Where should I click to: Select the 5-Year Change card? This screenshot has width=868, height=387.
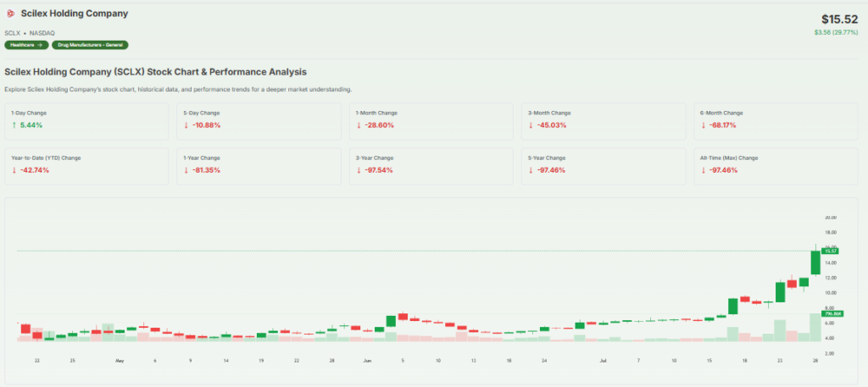click(x=604, y=166)
